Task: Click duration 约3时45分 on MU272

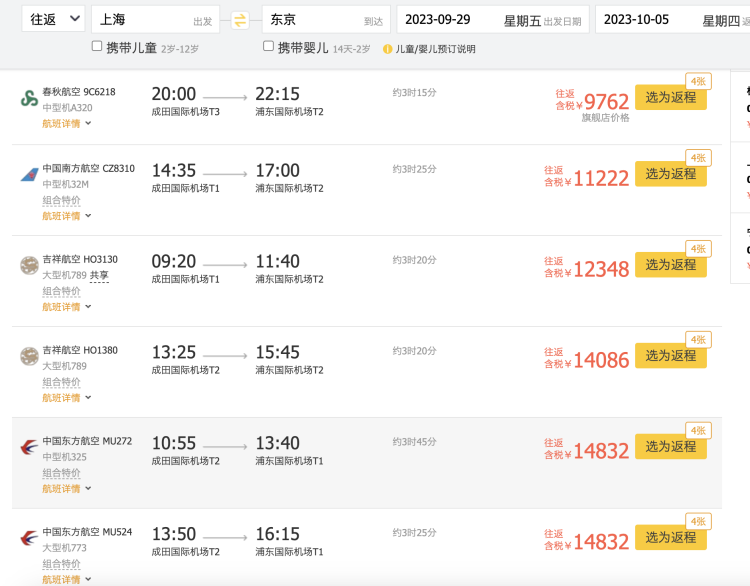Action: click(x=414, y=442)
